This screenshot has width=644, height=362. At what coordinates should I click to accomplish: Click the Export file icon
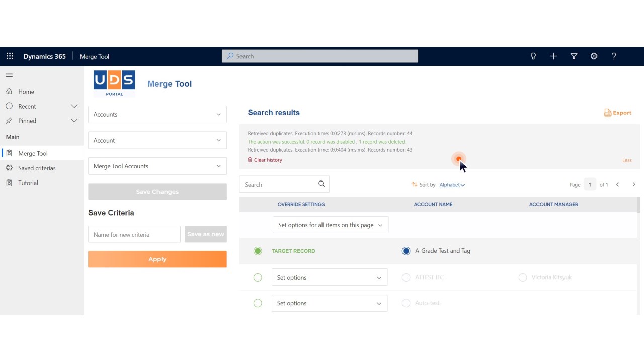click(607, 113)
